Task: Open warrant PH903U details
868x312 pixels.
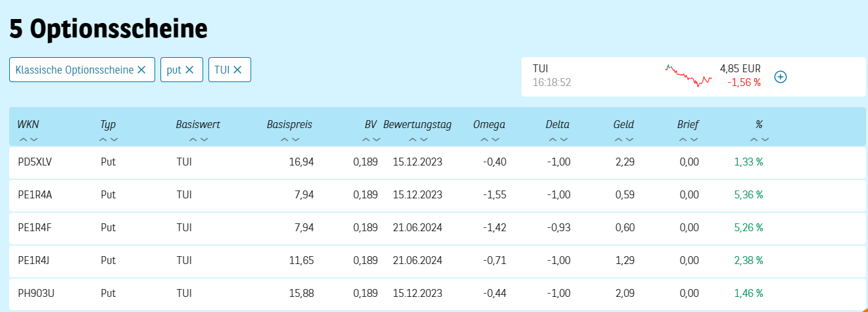Action: click(x=36, y=293)
